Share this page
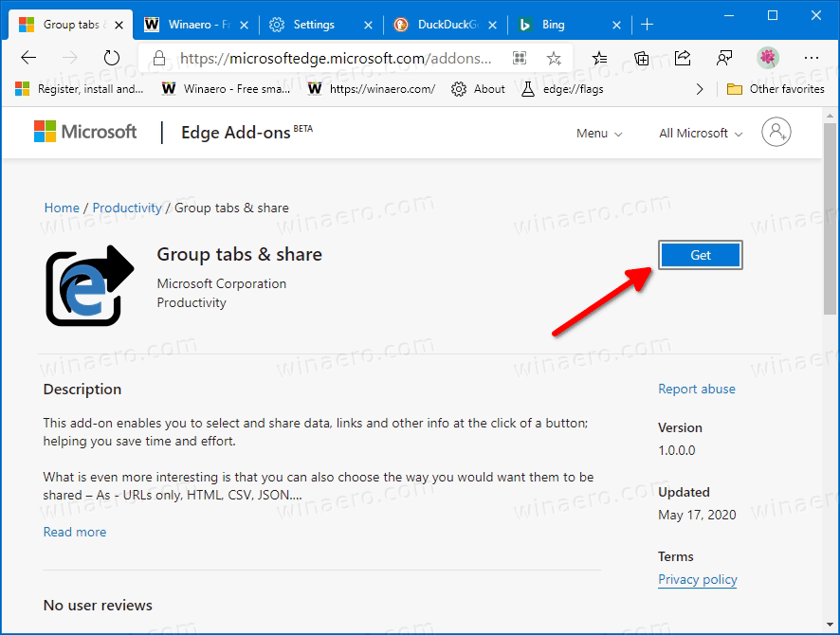Viewport: 840px width, 635px height. [683, 57]
